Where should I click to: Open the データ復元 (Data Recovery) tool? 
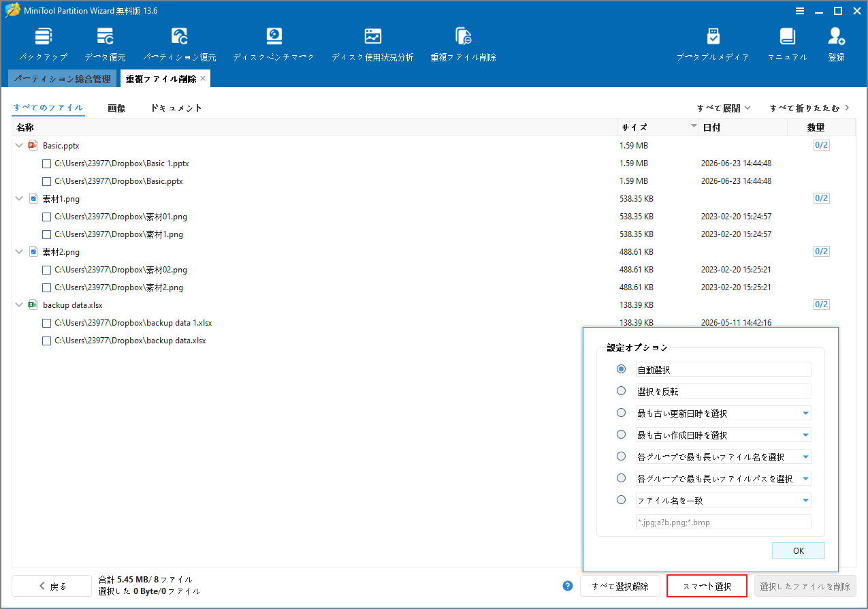click(x=105, y=45)
